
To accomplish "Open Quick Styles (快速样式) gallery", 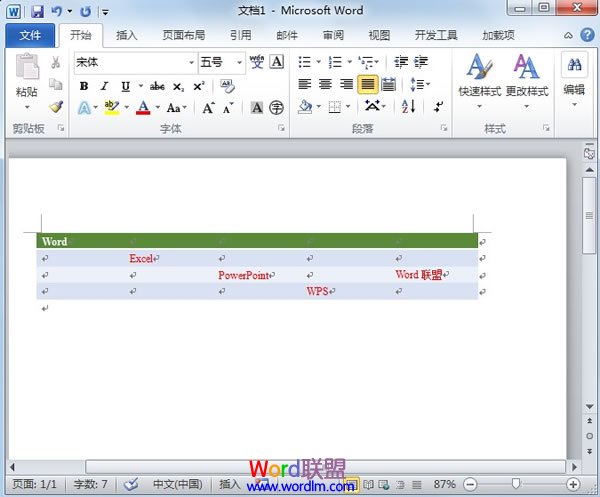I will click(479, 80).
